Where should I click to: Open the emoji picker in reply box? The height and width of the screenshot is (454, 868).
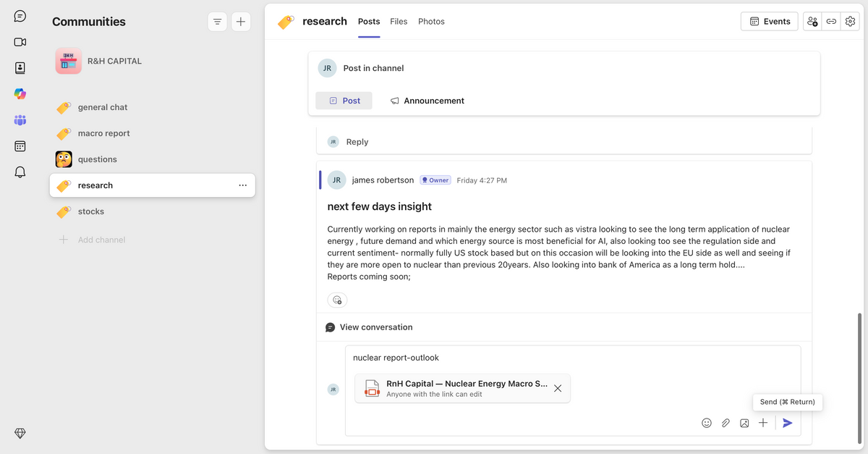707,423
